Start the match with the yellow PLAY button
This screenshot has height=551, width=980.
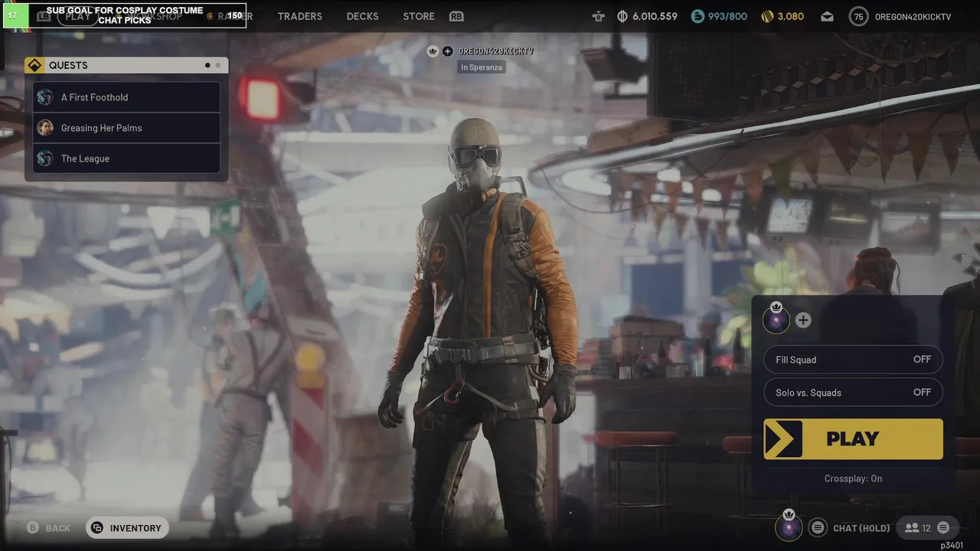(x=853, y=439)
